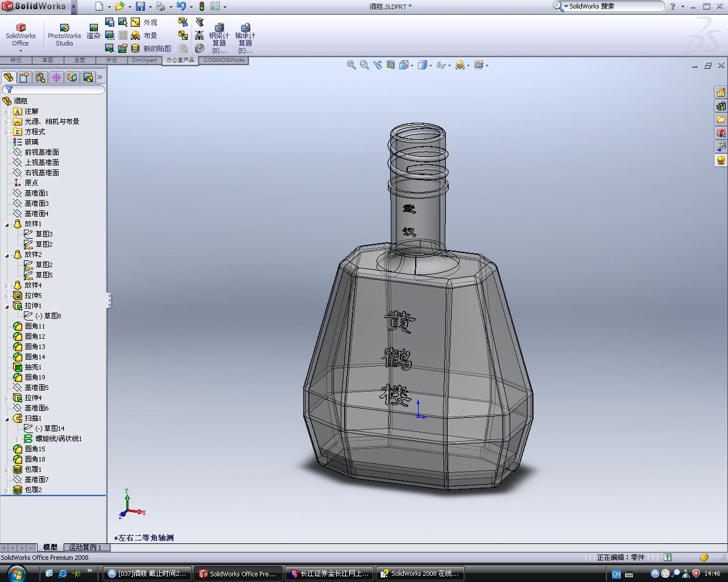Open the ConfigurationManager tab icon
This screenshot has height=582, width=728.
[x=40, y=77]
